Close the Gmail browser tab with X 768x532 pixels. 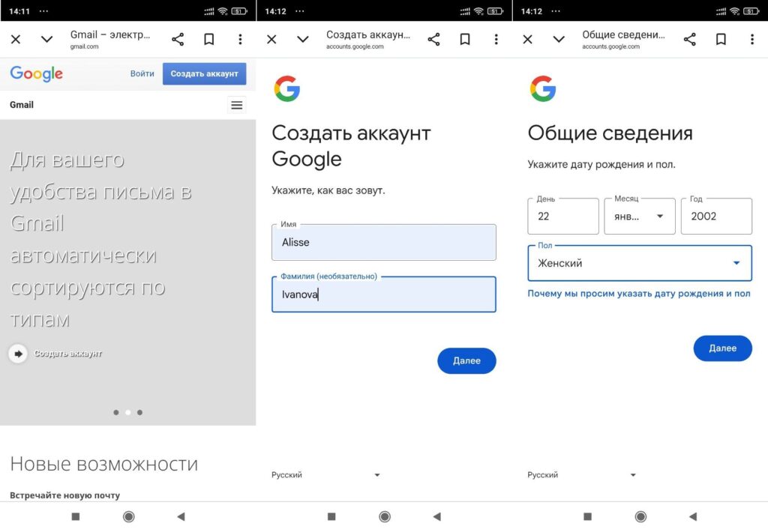(16, 40)
